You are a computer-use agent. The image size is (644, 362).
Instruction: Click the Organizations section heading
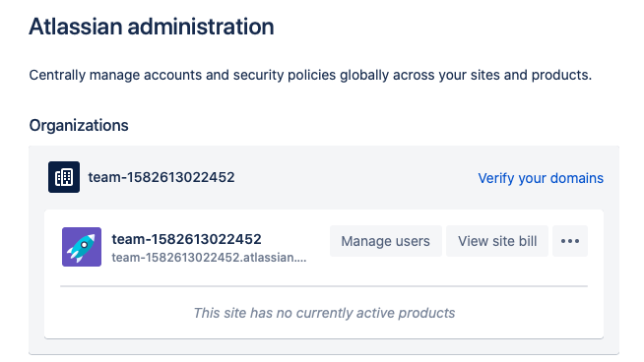pyautogui.click(x=79, y=126)
